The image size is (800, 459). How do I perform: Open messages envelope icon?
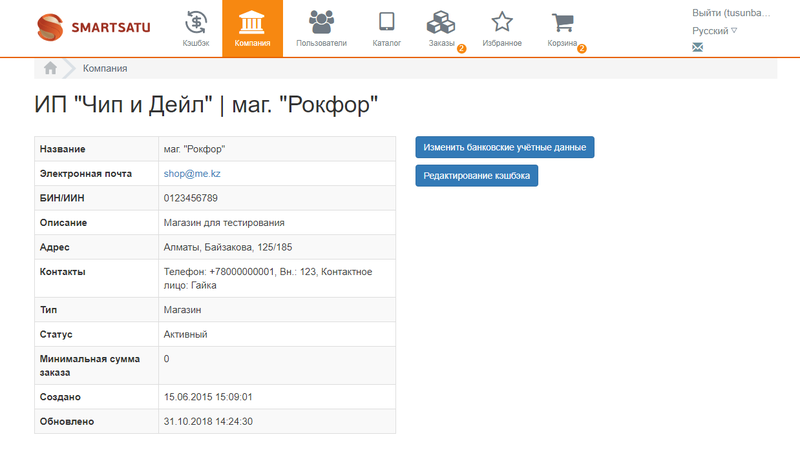pyautogui.click(x=697, y=47)
